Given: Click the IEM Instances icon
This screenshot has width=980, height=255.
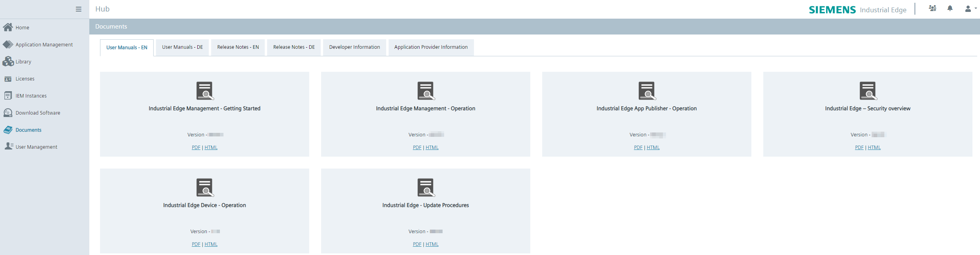Looking at the screenshot, I should (x=8, y=96).
